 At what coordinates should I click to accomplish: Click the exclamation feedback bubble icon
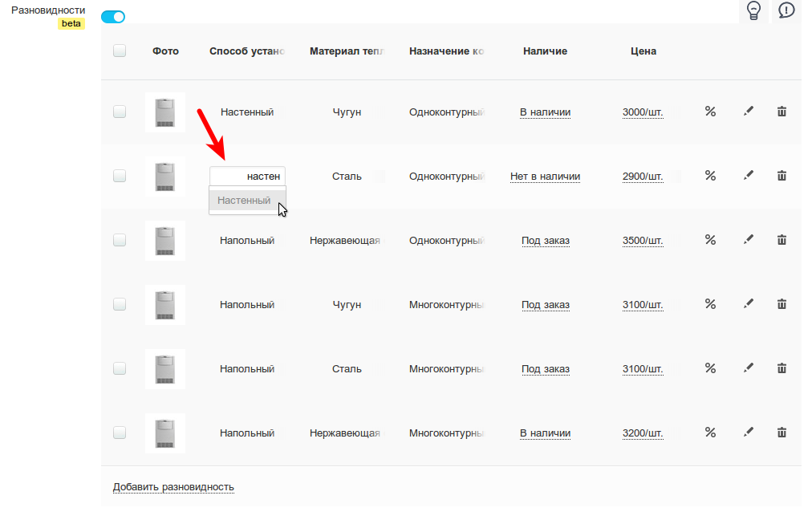click(786, 10)
